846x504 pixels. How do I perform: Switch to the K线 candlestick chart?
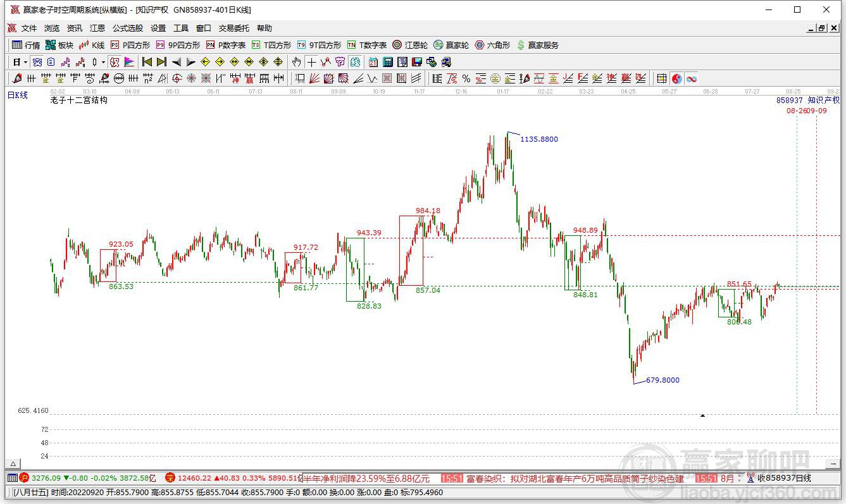point(91,45)
